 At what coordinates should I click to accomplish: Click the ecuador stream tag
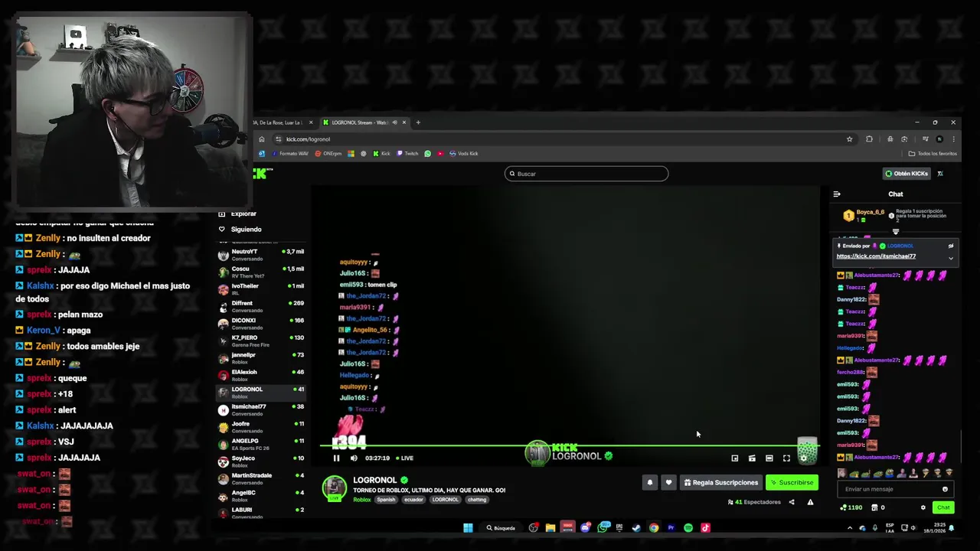pyautogui.click(x=413, y=500)
